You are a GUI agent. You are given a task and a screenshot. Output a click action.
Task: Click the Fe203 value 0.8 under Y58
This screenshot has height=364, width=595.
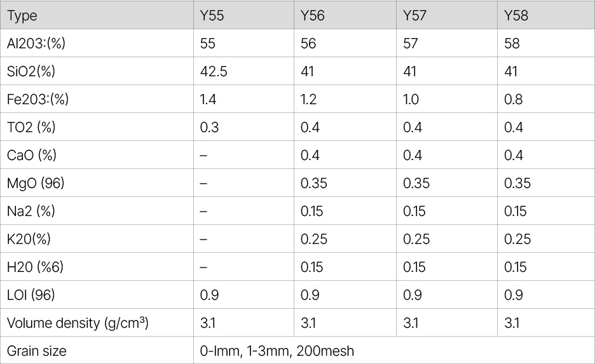click(x=513, y=99)
